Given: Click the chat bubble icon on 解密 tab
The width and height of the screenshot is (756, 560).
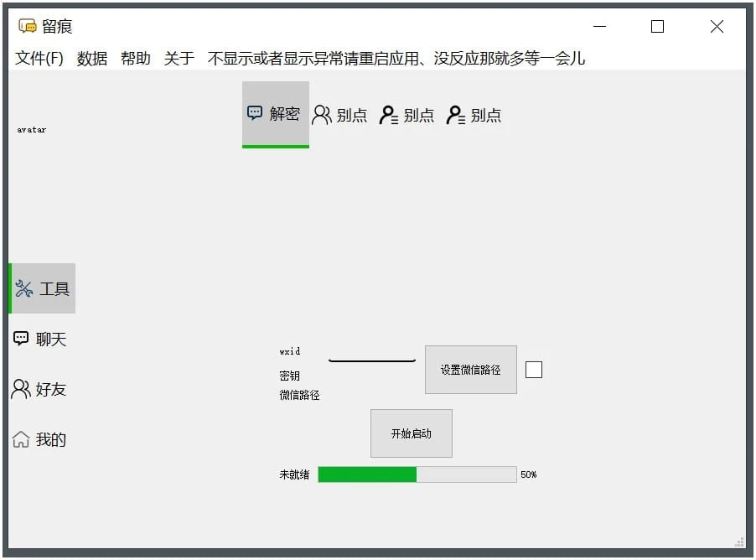Looking at the screenshot, I should tap(255, 113).
